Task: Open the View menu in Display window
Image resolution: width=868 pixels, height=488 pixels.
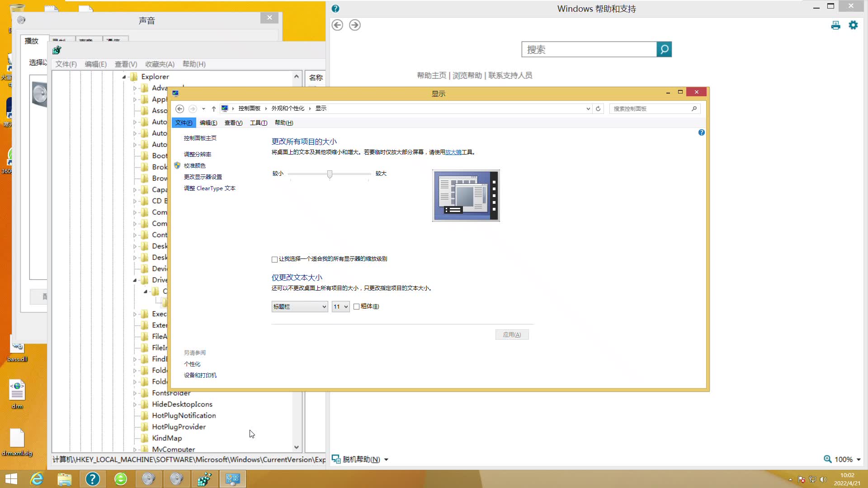Action: (x=233, y=123)
